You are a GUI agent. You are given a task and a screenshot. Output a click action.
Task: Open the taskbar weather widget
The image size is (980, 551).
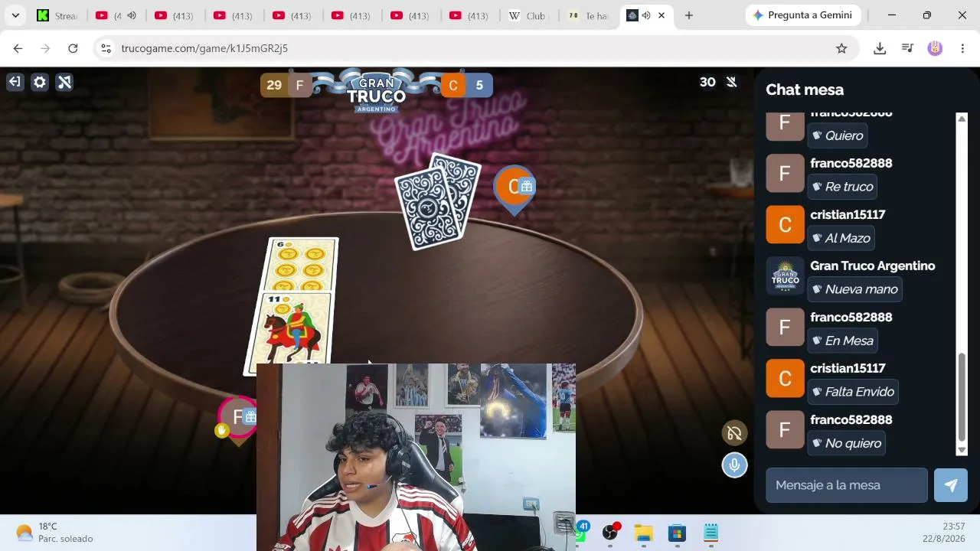54,533
